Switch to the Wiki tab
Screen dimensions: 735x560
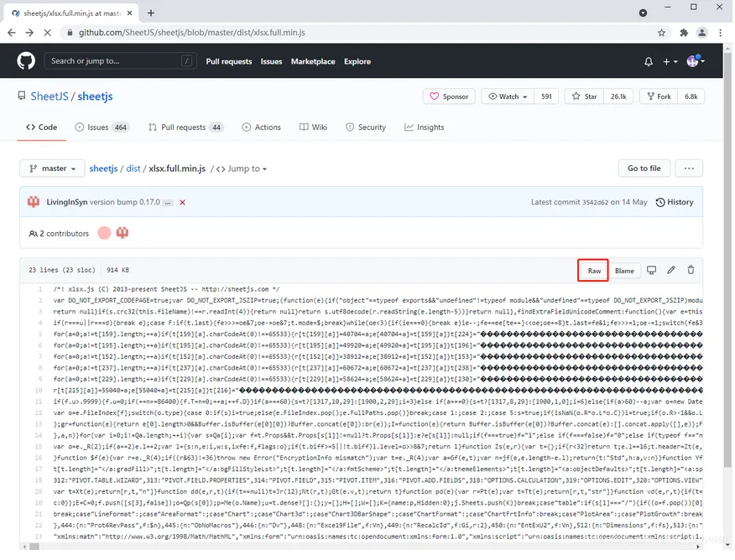pos(313,127)
